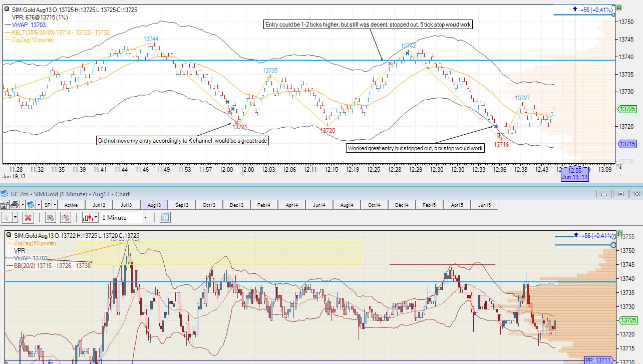Select the Sep13 contract tab
The image size is (643, 364).
coord(182,205)
